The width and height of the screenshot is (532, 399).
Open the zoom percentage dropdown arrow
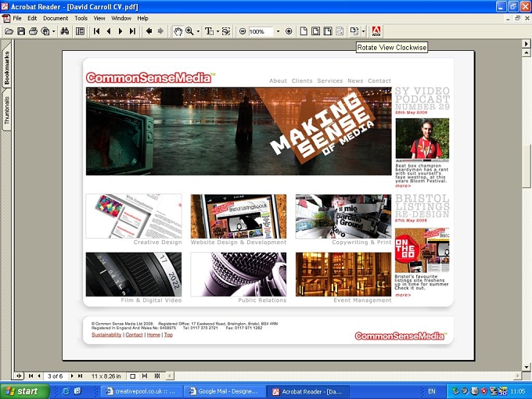(279, 31)
